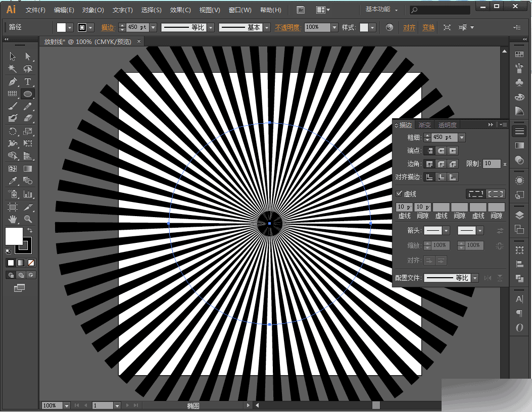Image resolution: width=532 pixels, height=412 pixels.
Task: Choose butt cap for 端点
Action: point(430,150)
